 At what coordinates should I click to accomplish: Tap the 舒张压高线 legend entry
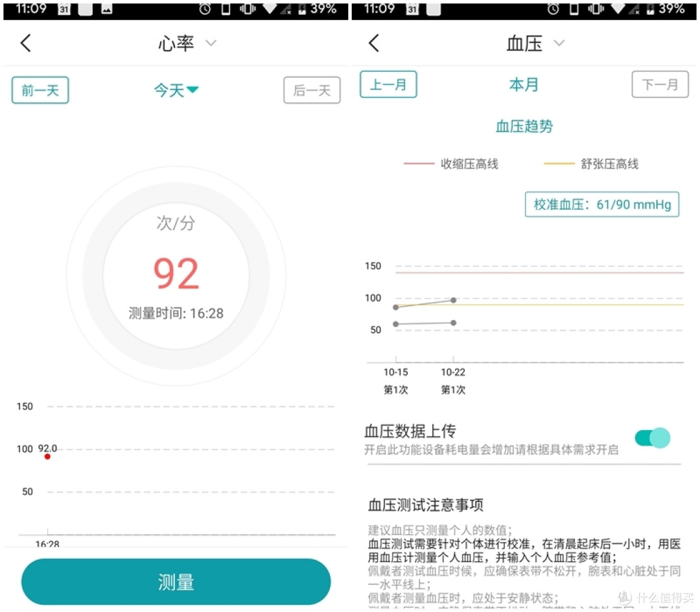pos(591,164)
